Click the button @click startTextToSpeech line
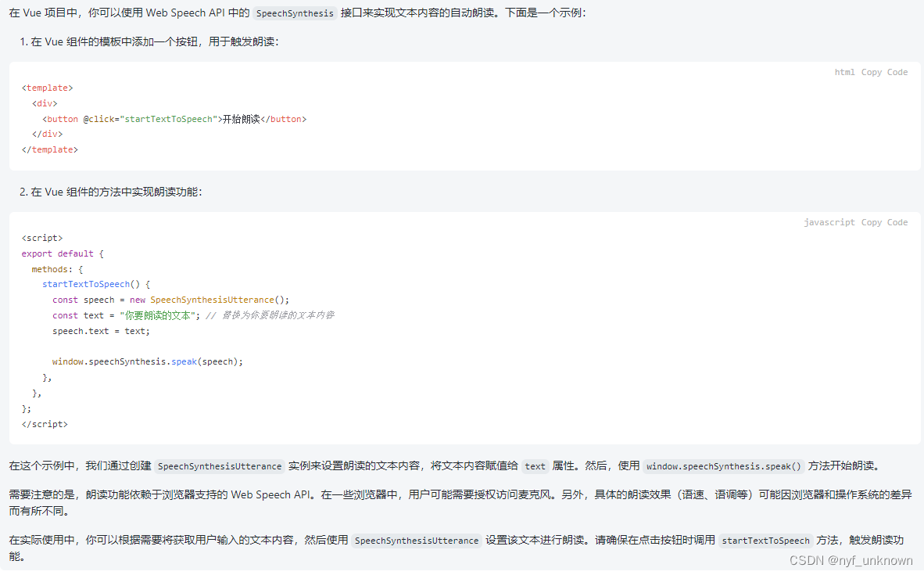Image resolution: width=924 pixels, height=575 pixels. [174, 119]
